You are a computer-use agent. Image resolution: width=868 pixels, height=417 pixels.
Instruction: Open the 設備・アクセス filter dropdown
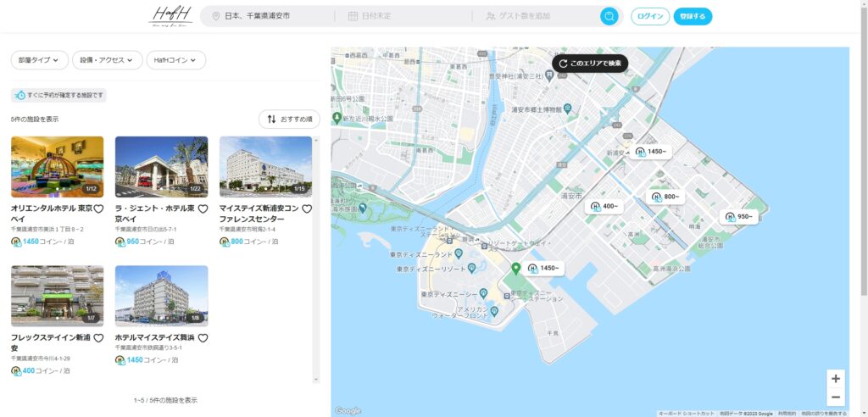[108, 60]
